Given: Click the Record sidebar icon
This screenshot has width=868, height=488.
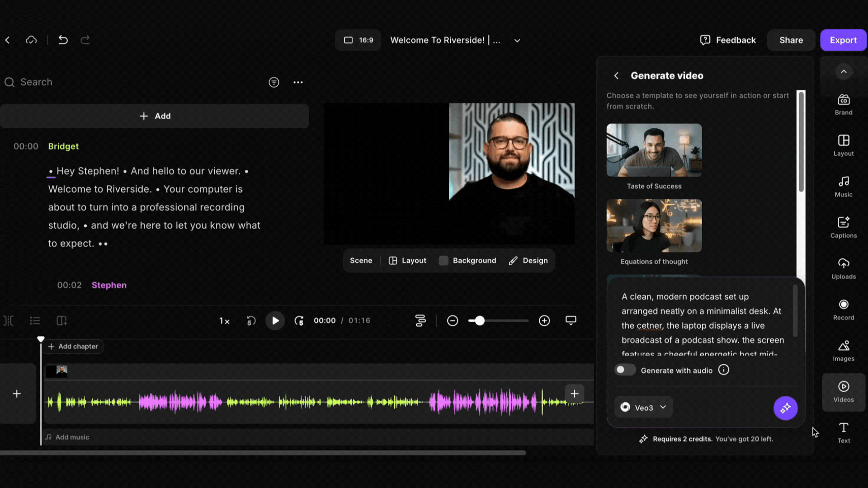Looking at the screenshot, I should click(x=843, y=310).
